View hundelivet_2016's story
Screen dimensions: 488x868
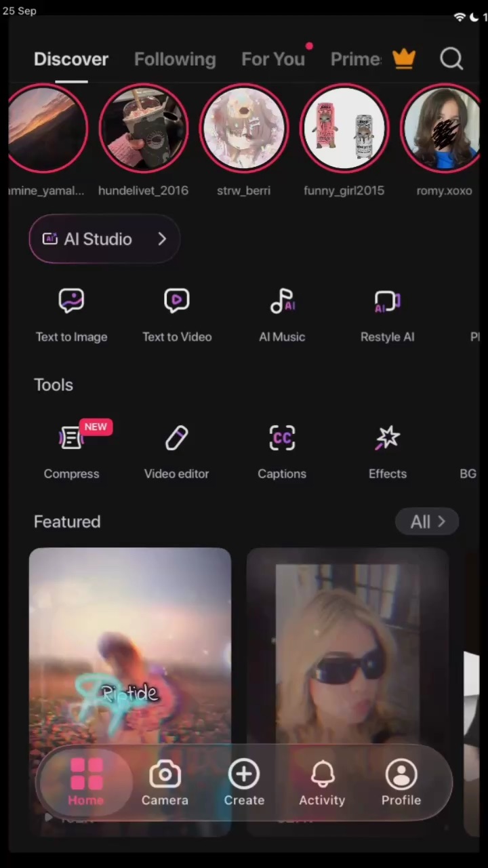[144, 128]
